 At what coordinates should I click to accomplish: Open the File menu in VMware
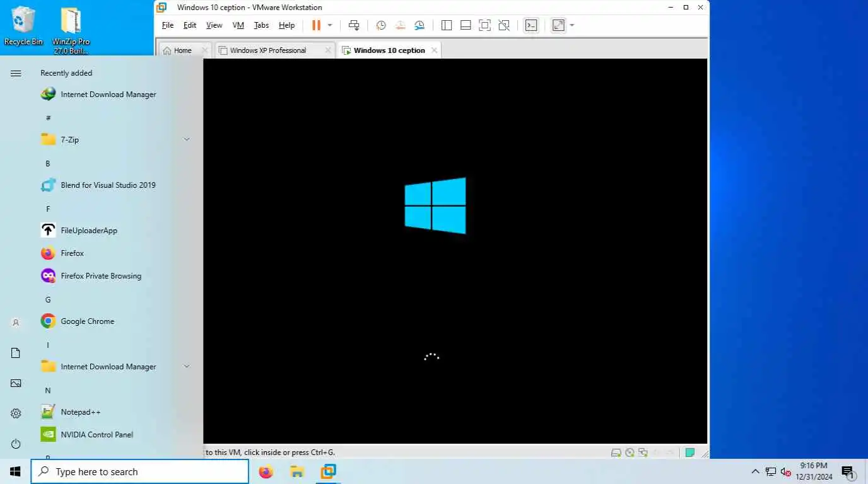pyautogui.click(x=168, y=25)
